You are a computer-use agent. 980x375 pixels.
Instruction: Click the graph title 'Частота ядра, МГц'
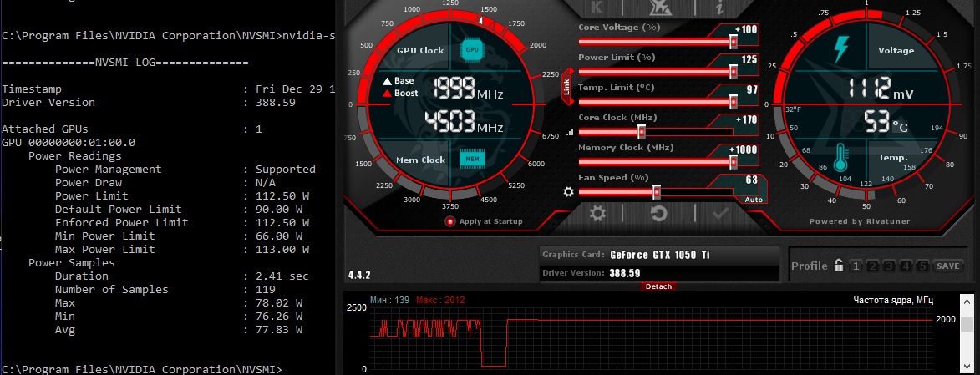click(x=893, y=300)
